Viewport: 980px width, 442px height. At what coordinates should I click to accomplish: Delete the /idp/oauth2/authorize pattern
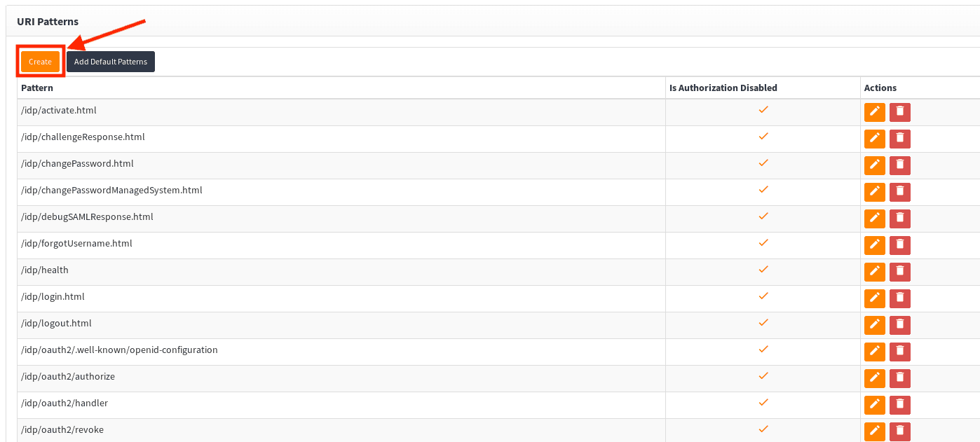(900, 378)
